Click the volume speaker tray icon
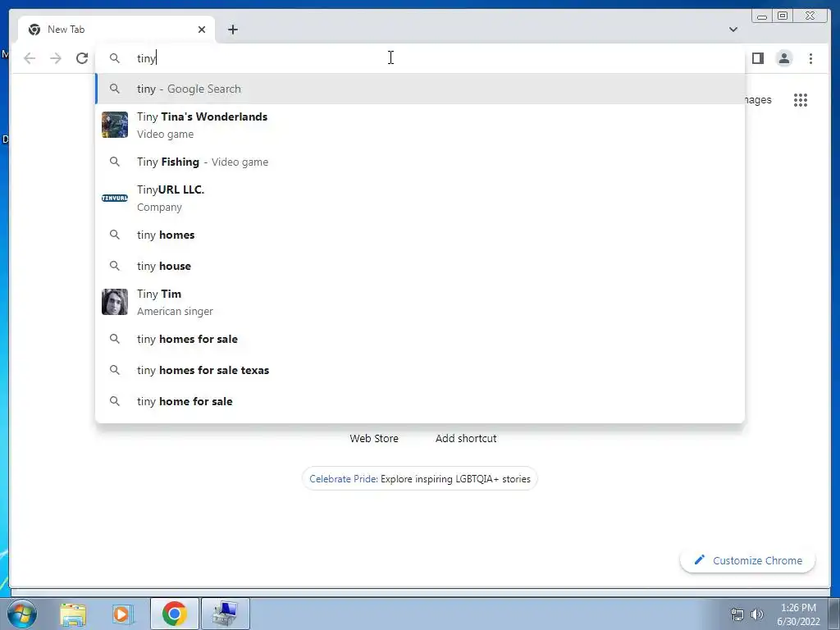This screenshot has width=840, height=630. click(x=757, y=614)
